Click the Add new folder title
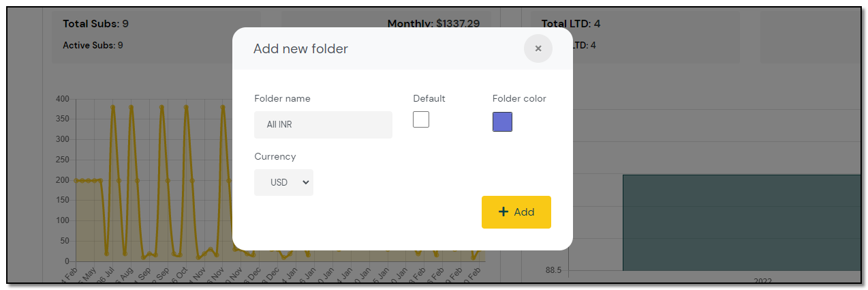Viewport: 868px width, 290px height. pos(300,48)
